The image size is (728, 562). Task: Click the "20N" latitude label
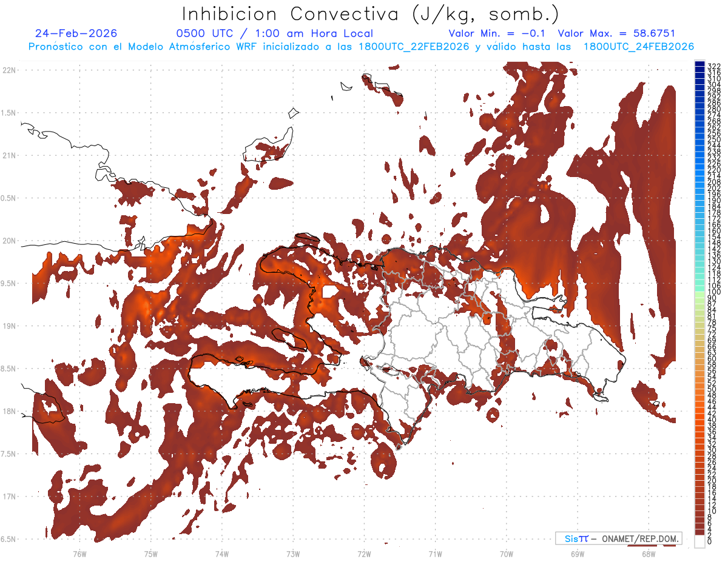point(9,241)
